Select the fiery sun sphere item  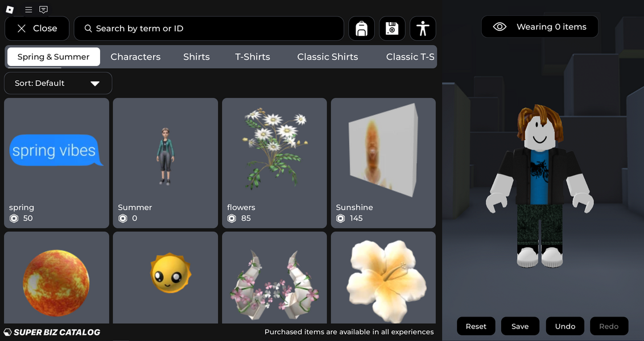click(x=57, y=278)
